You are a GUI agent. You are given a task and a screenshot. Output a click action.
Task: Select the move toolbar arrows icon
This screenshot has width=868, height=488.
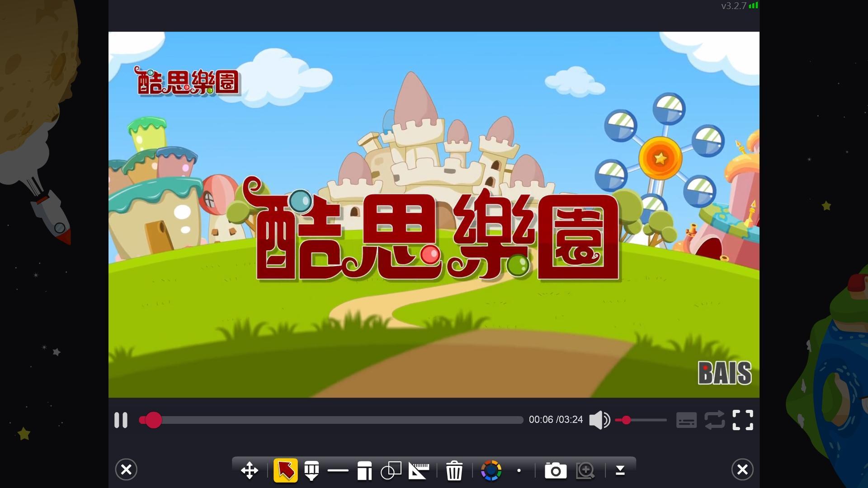coord(250,470)
